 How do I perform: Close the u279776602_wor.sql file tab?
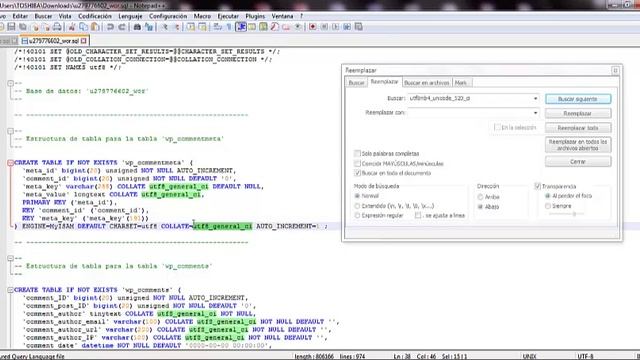84,41
